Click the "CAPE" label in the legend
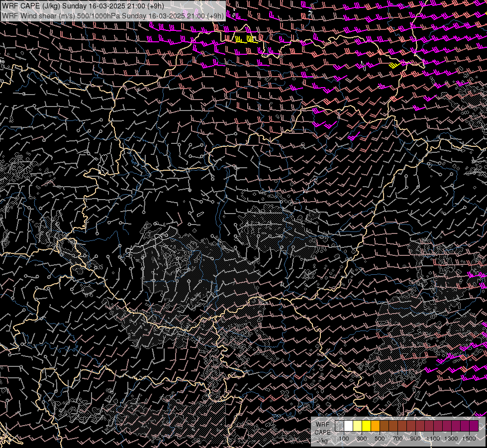Screen dimensions: 487x448 click(x=322, y=433)
